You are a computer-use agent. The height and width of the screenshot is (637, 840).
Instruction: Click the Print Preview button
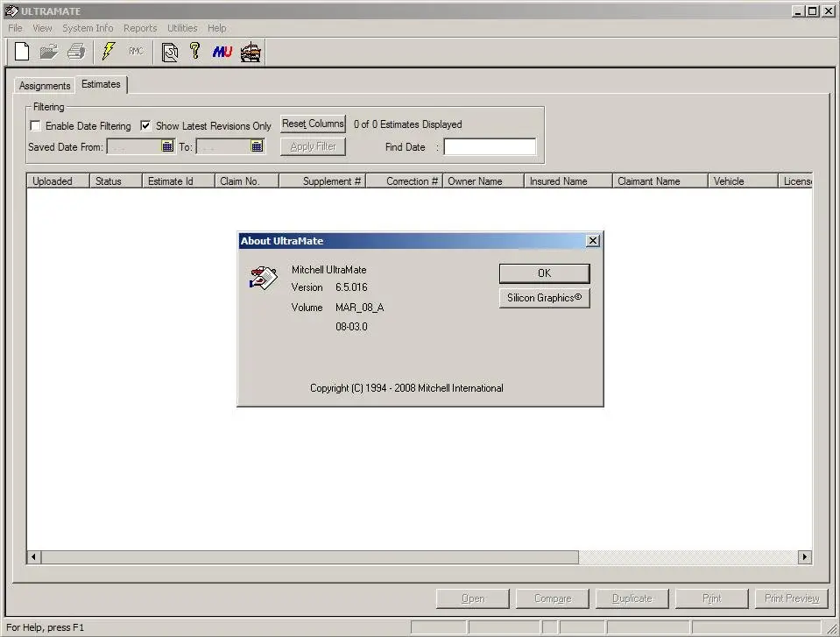792,598
